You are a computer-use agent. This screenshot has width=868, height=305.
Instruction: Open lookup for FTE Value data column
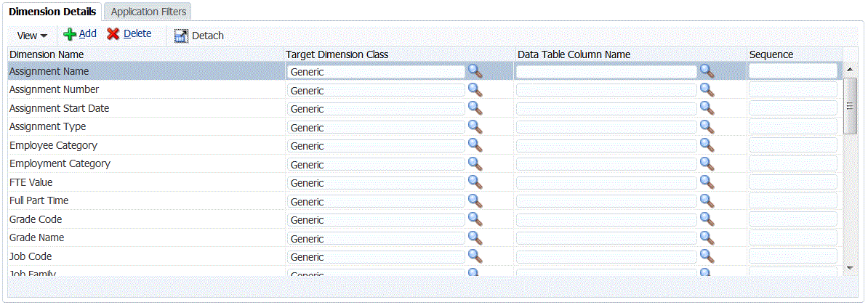[x=707, y=182]
